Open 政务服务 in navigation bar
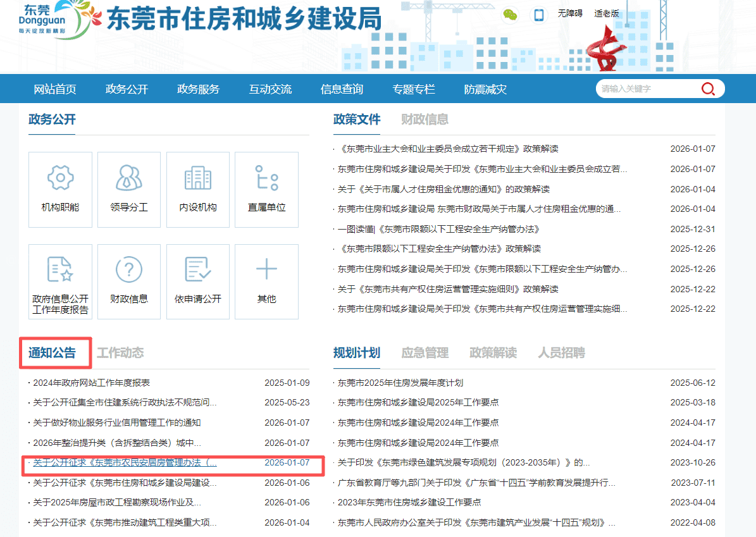 (x=198, y=89)
